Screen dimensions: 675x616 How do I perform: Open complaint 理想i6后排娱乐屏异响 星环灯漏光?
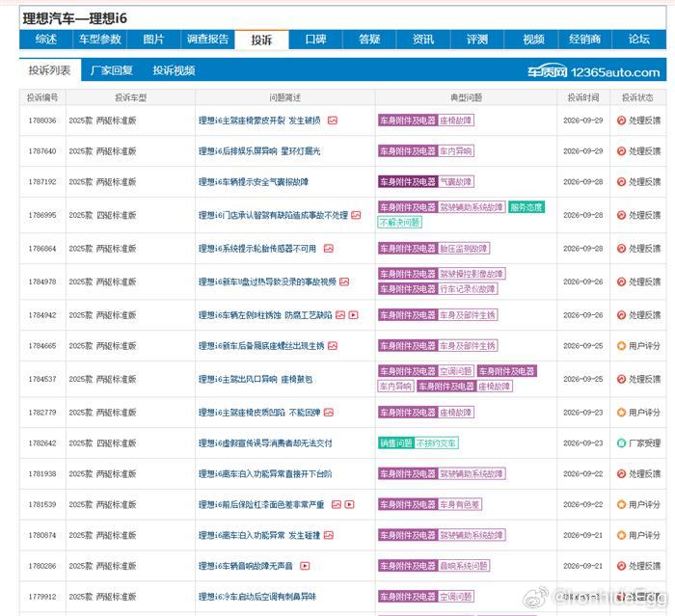259,151
